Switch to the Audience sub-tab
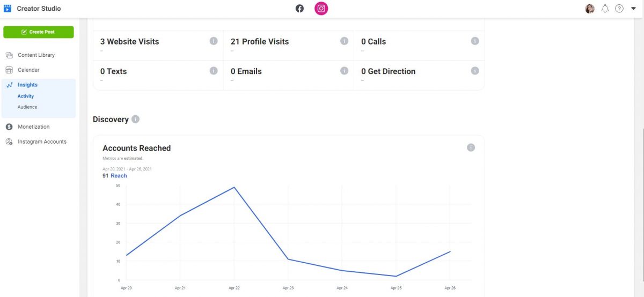The width and height of the screenshot is (644, 297). [x=27, y=107]
